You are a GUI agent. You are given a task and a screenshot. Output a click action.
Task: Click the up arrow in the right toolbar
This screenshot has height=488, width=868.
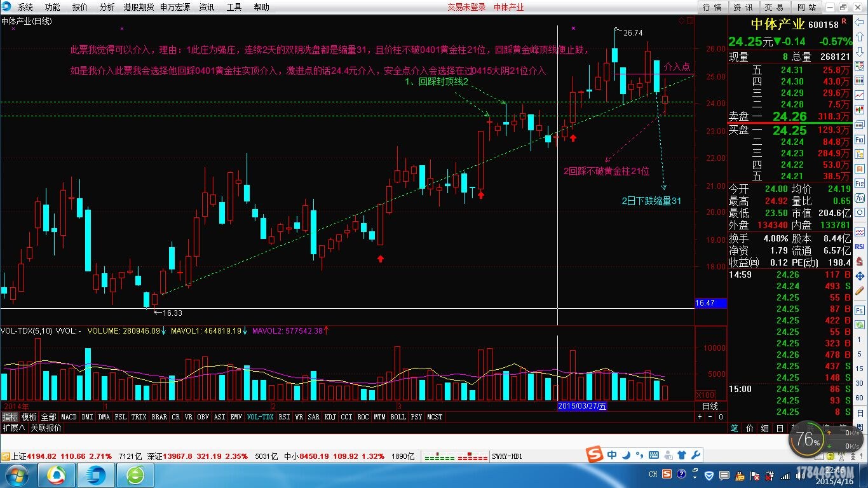click(859, 36)
